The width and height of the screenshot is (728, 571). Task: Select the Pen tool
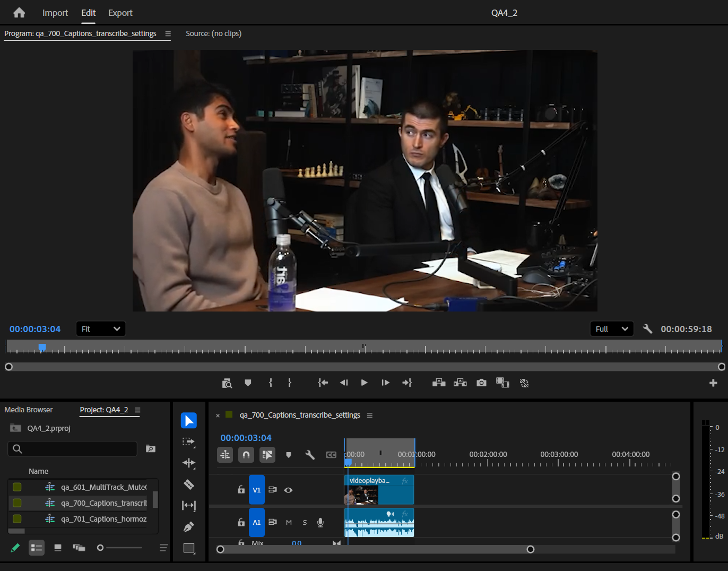pyautogui.click(x=189, y=527)
